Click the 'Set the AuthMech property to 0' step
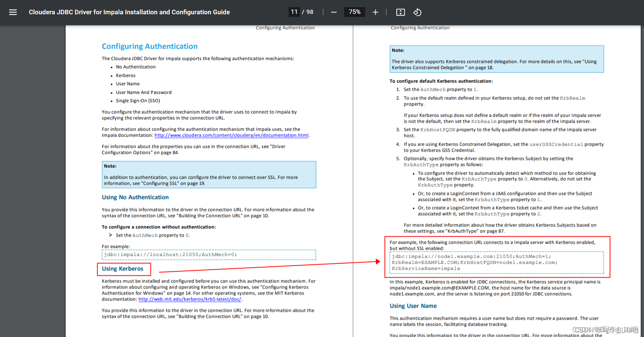This screenshot has height=337, width=644. pyautogui.click(x=153, y=235)
